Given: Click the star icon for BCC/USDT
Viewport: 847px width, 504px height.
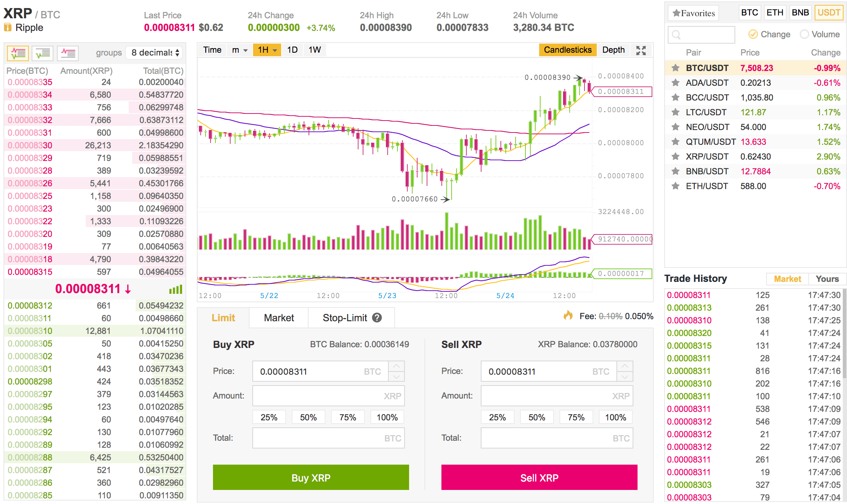Looking at the screenshot, I should (675, 97).
